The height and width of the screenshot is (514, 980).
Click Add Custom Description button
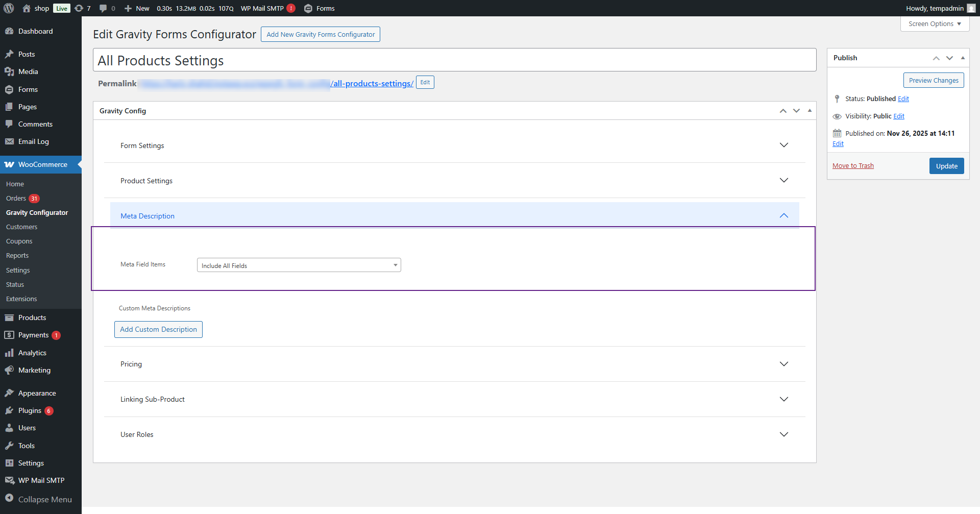click(158, 329)
